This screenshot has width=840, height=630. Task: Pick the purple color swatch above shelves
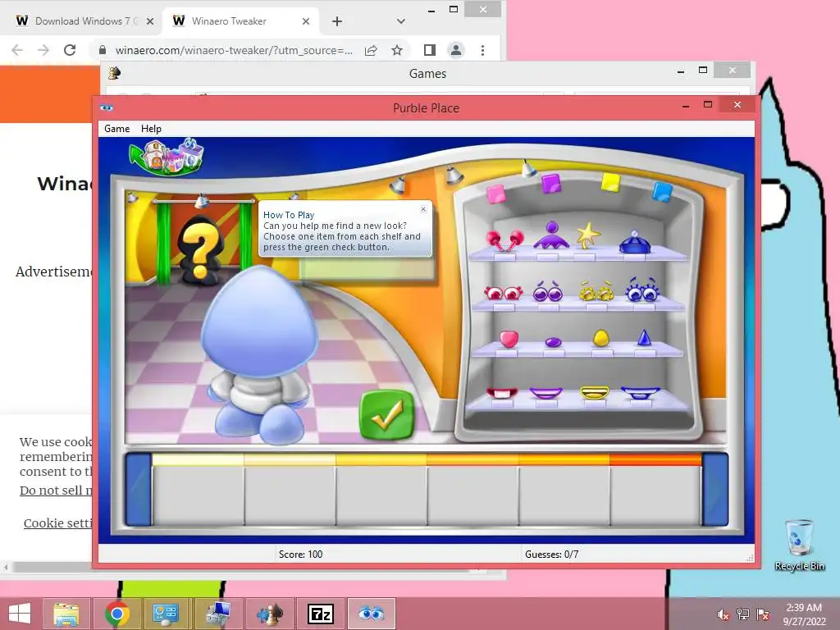click(551, 183)
